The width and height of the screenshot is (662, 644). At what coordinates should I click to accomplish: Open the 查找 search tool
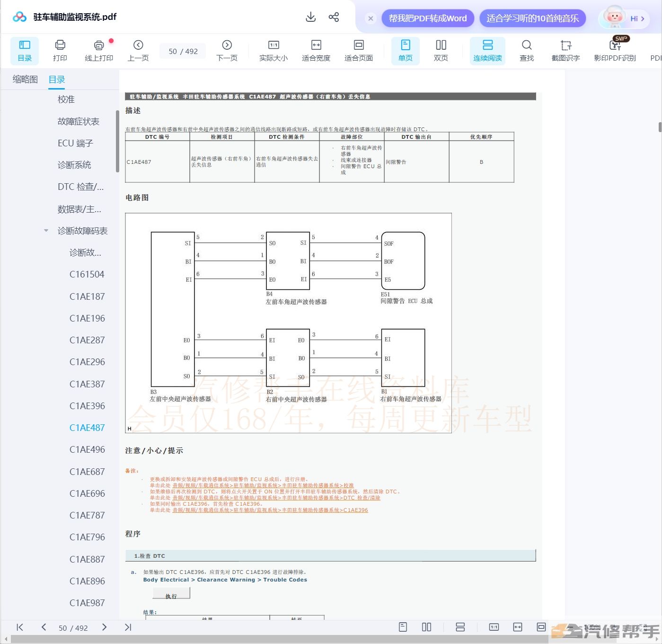pyautogui.click(x=527, y=51)
